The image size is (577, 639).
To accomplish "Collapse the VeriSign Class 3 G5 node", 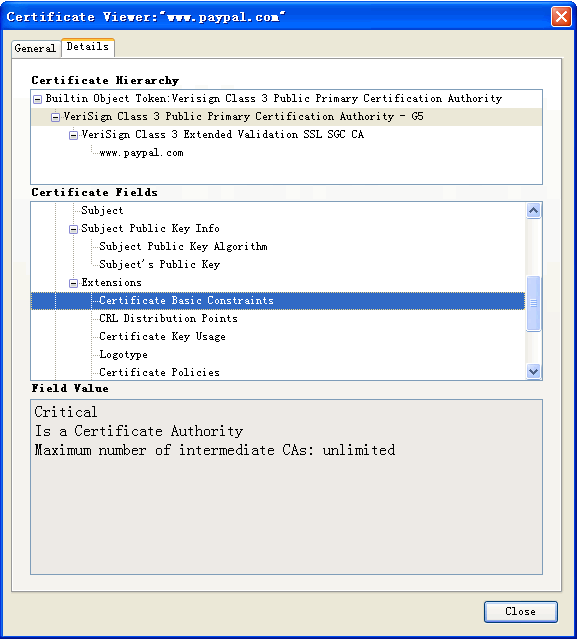I will pos(55,117).
